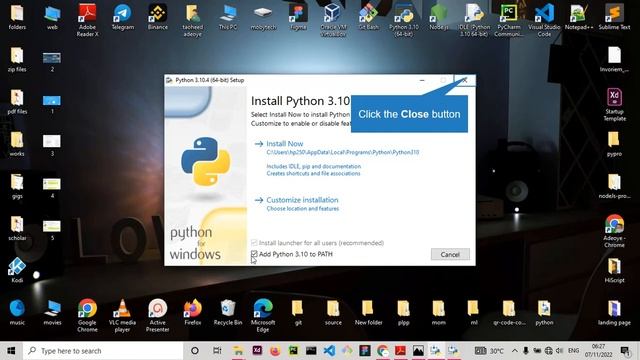Open the ENG language indicator
The height and width of the screenshot is (360, 640).
coord(573,351)
